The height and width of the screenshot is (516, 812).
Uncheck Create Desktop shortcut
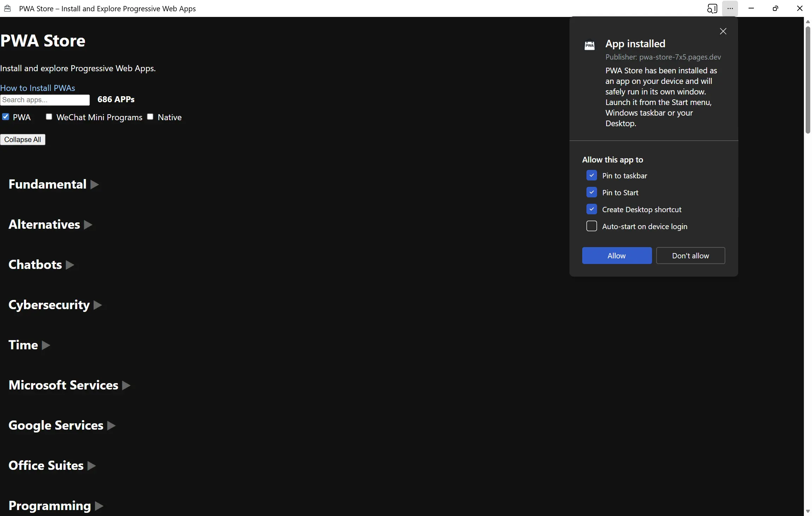point(591,209)
